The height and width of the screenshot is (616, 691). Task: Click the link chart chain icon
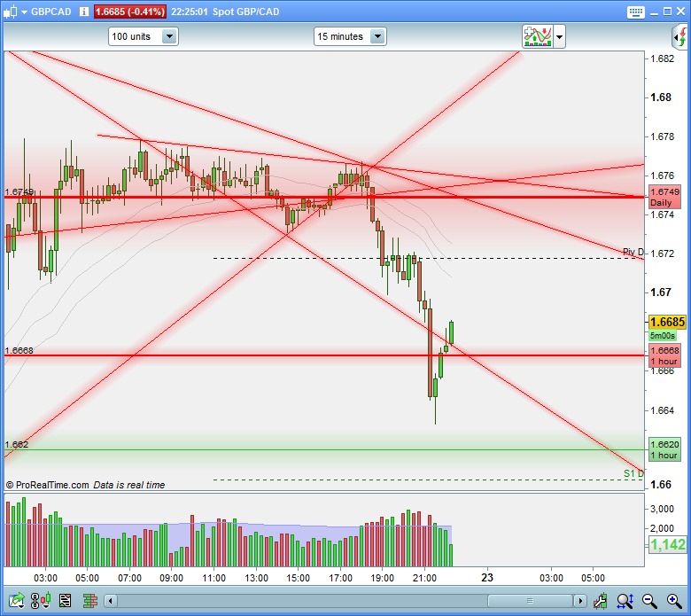pos(40,601)
